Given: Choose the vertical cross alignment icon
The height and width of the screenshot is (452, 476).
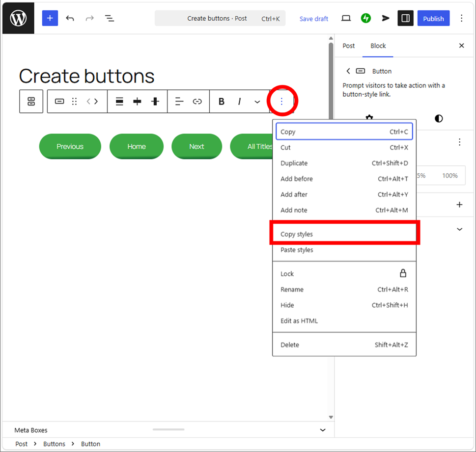Looking at the screenshot, I should click(155, 101).
